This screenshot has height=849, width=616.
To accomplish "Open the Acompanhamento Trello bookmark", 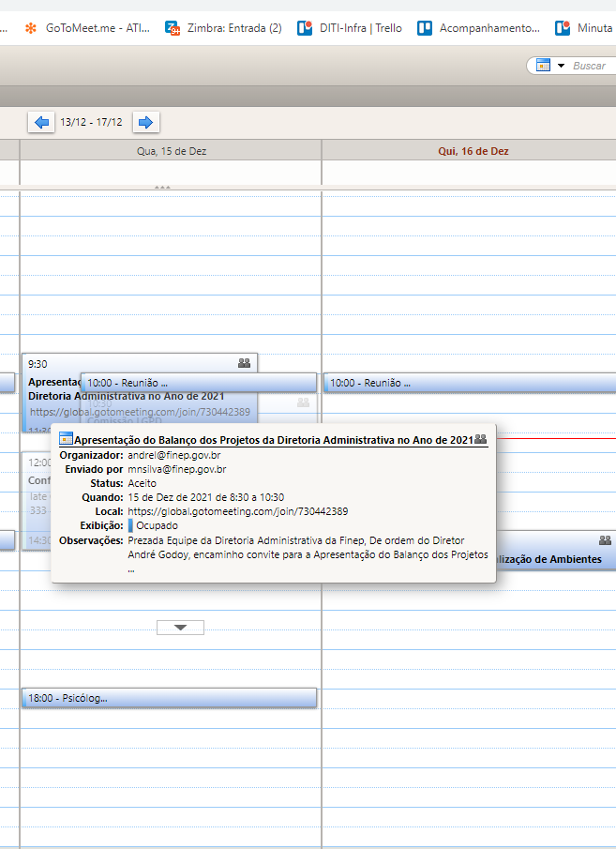I will click(x=479, y=28).
